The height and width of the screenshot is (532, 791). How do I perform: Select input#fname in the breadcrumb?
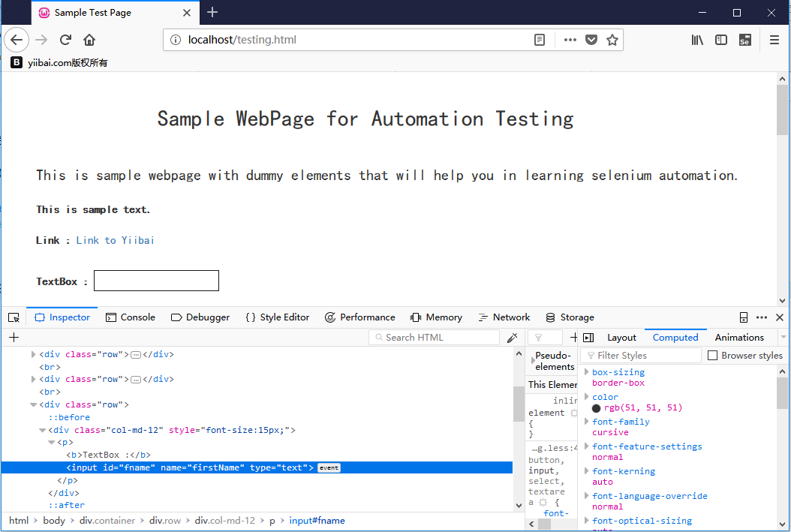[x=317, y=521]
